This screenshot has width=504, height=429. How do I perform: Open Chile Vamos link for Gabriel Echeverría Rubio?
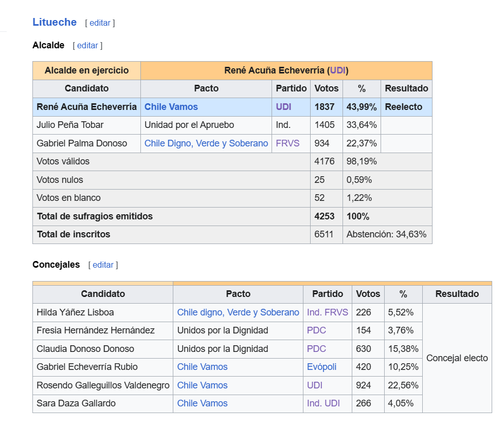[x=203, y=367]
